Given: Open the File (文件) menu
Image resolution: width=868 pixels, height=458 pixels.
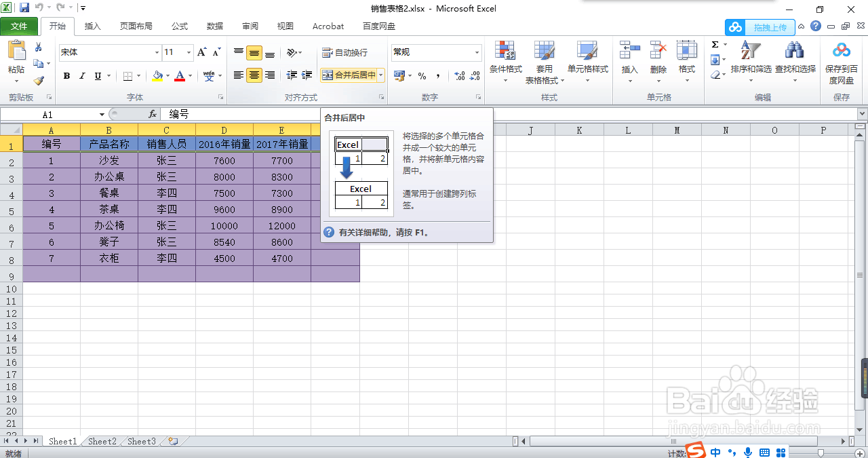Looking at the screenshot, I should tap(19, 26).
